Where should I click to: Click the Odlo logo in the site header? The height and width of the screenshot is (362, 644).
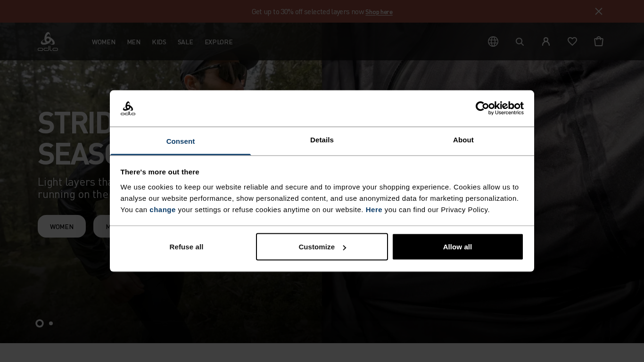tap(48, 41)
